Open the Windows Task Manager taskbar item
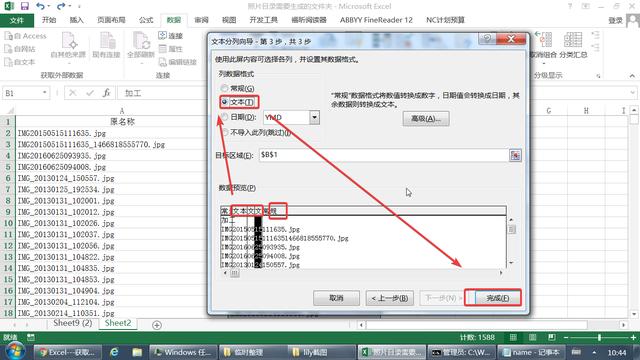Screen dimensions: 640x360 pos(183,352)
